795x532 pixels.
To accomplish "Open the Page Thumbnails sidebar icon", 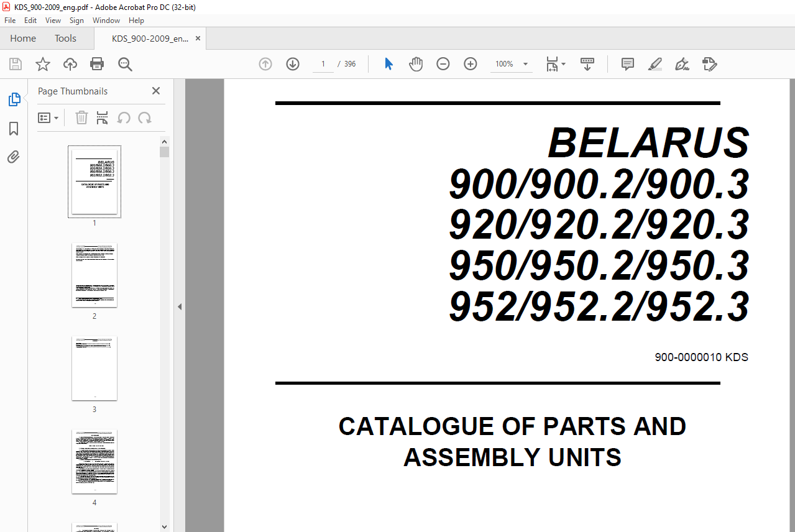I will click(x=14, y=99).
